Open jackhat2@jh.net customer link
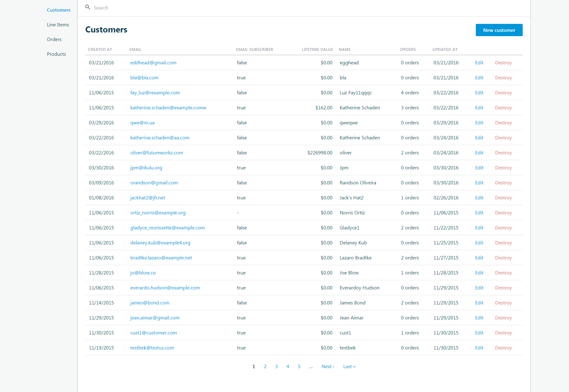Viewport: 569px width, 392px height. click(x=147, y=198)
